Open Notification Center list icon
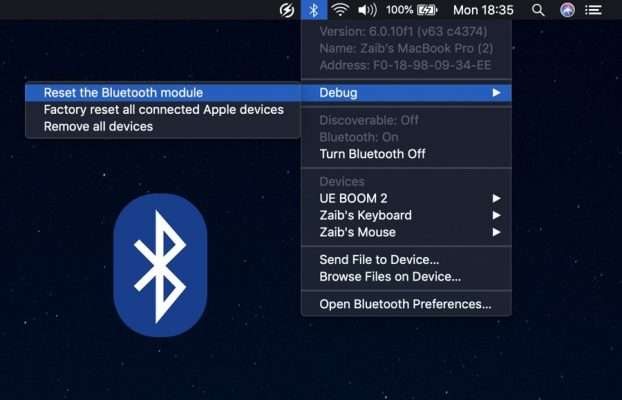622x400 pixels. [594, 10]
